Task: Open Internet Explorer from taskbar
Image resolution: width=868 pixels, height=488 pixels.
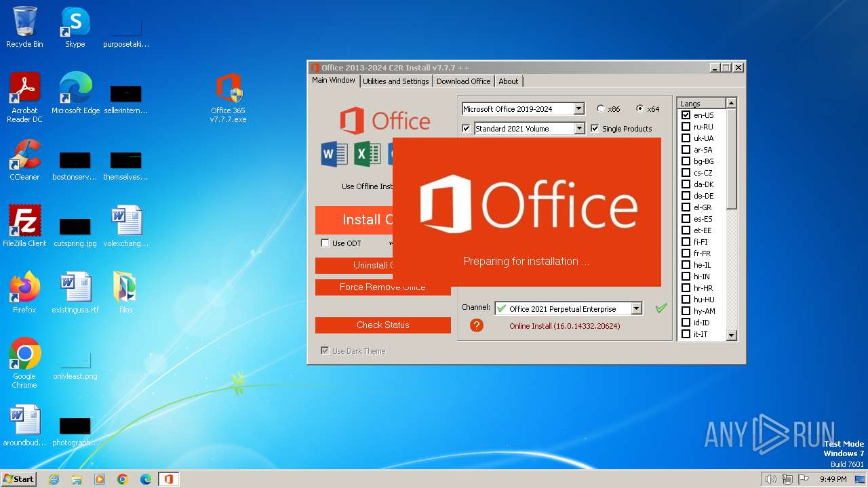Action: (x=54, y=479)
